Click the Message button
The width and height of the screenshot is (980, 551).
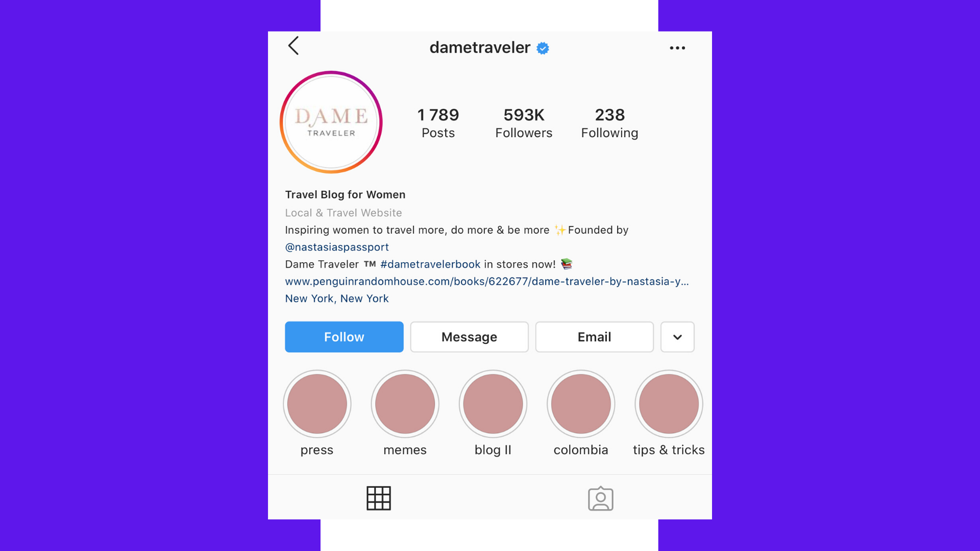coord(469,336)
